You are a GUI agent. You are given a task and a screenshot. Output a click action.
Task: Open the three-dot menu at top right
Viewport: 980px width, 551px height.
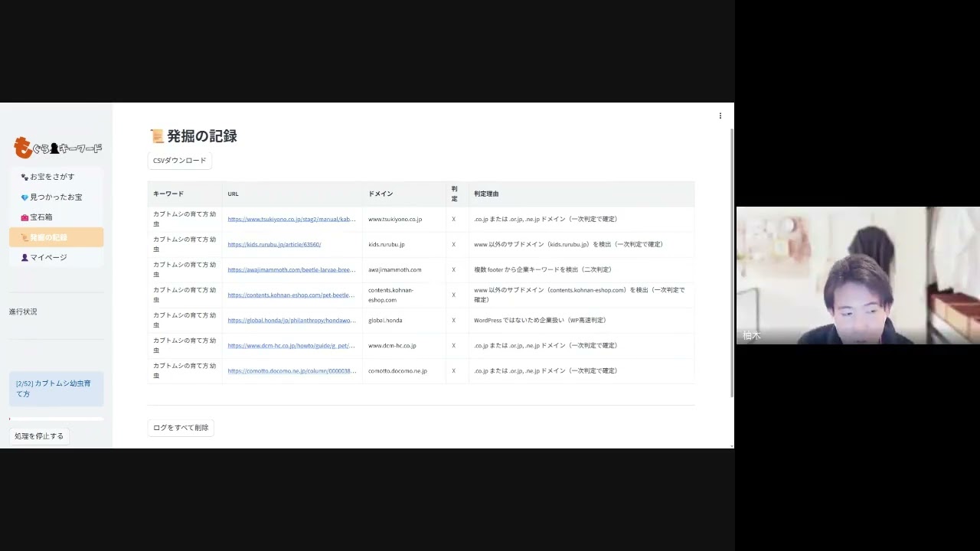[720, 116]
